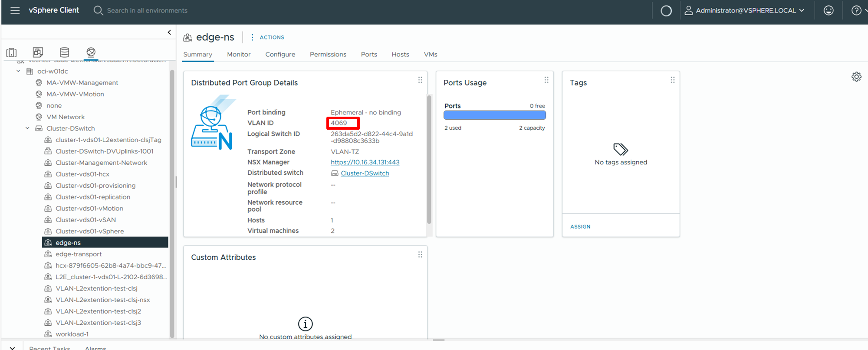Open the NSX Manager https://10.16.34.131:443 link

365,162
